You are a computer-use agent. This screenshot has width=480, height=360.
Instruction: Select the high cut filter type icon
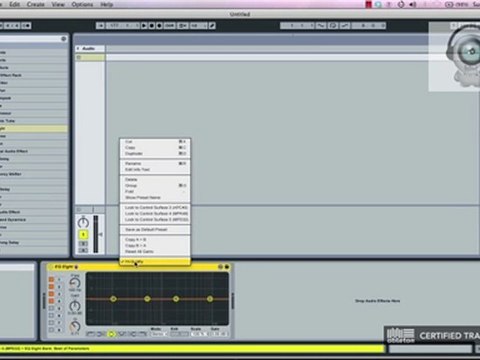coord(143,334)
